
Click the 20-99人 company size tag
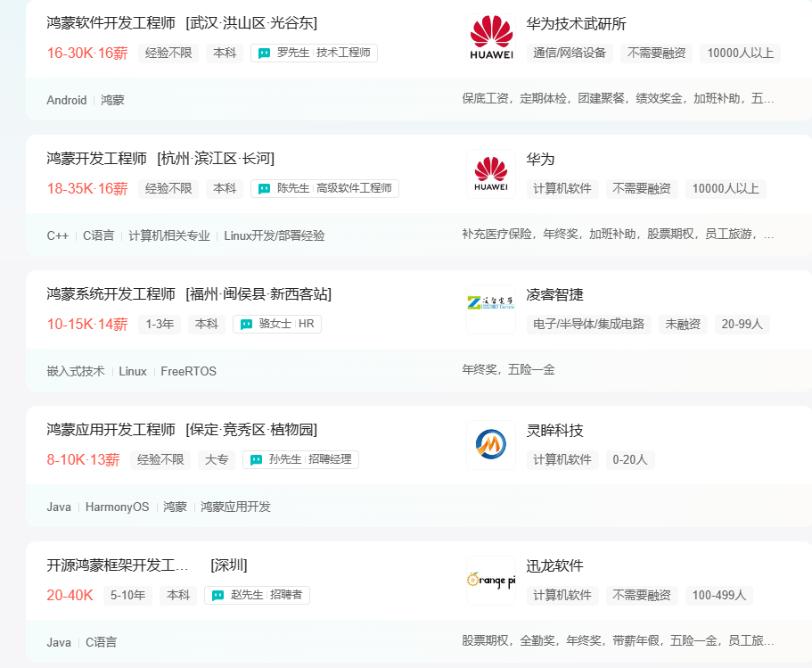click(x=742, y=324)
